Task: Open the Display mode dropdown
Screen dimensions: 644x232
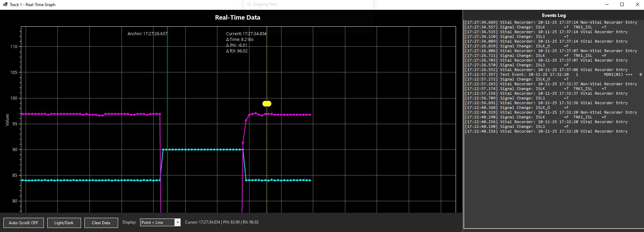Action: pyautogui.click(x=160, y=222)
